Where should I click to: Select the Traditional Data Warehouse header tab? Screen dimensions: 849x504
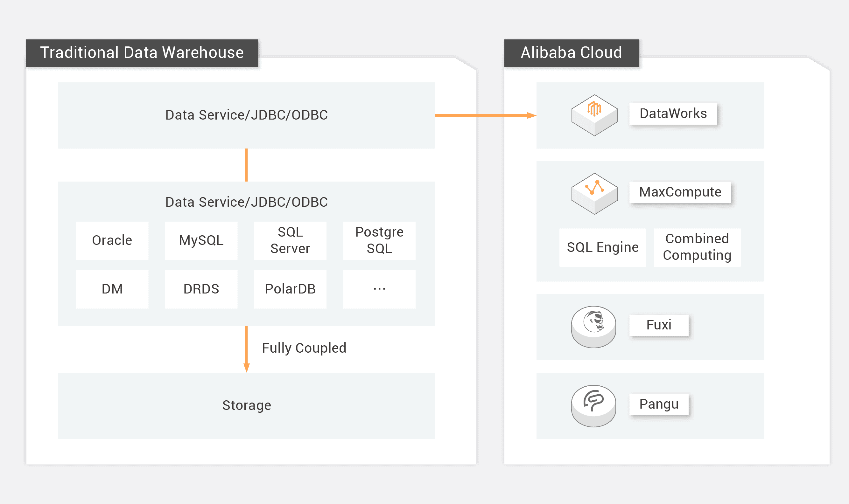(x=142, y=53)
